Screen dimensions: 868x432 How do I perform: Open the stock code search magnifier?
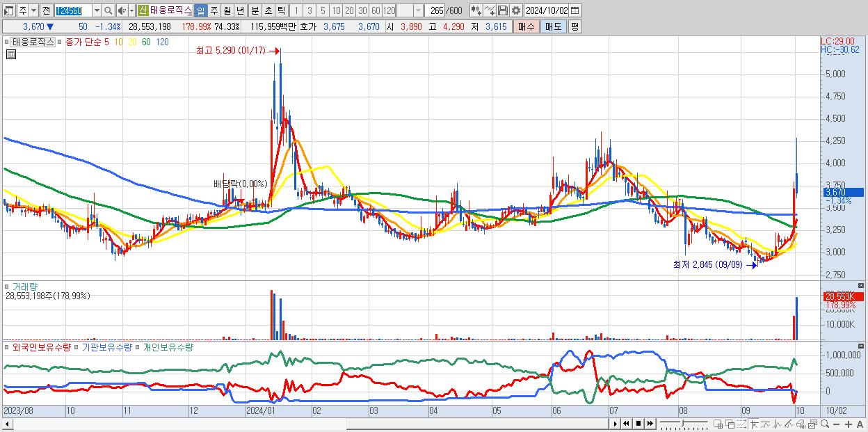pos(108,10)
